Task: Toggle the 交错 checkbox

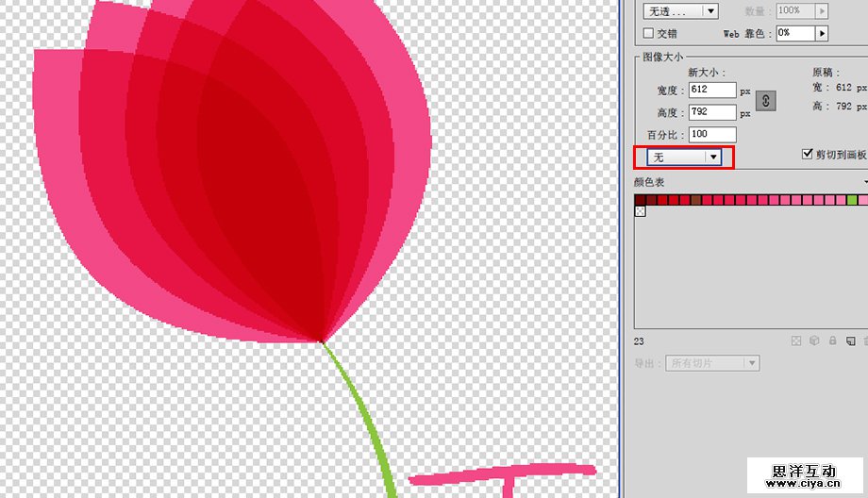Action: [x=647, y=33]
